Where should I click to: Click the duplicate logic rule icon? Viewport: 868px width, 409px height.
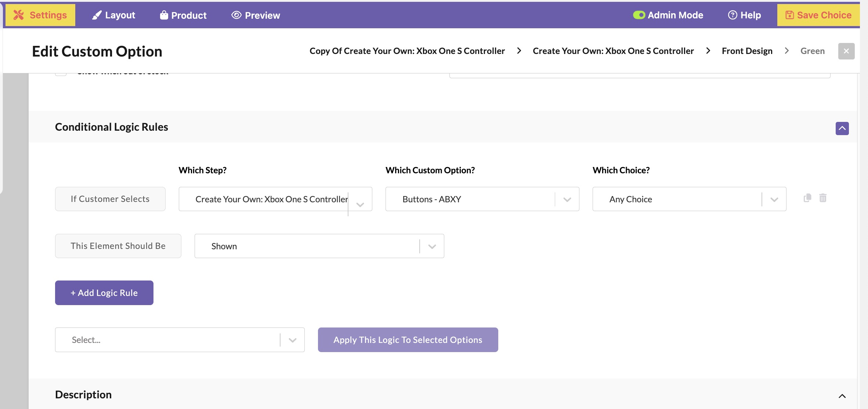coord(807,198)
